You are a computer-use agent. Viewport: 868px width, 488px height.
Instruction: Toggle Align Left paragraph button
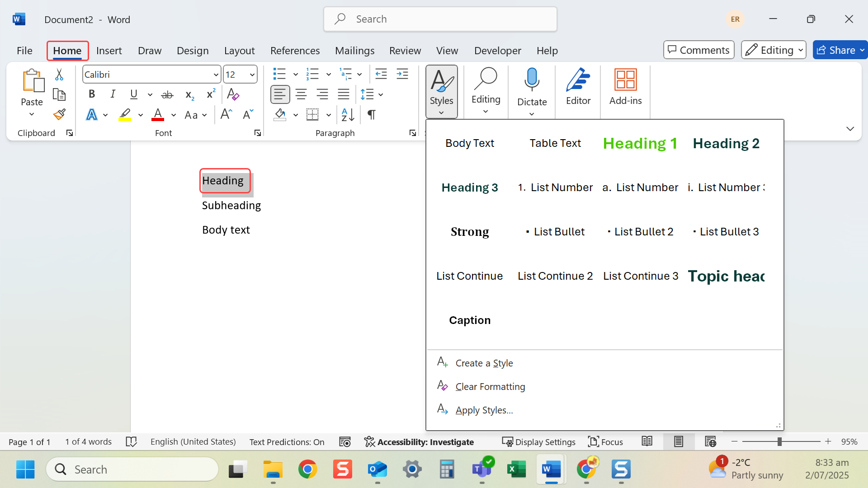pos(280,94)
